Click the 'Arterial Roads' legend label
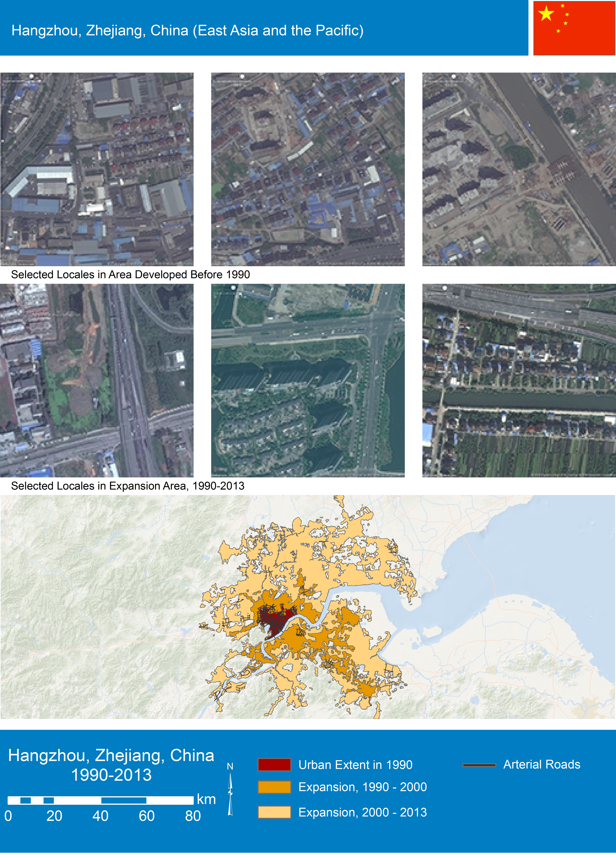Image resolution: width=616 pixels, height=858 pixels. click(541, 765)
